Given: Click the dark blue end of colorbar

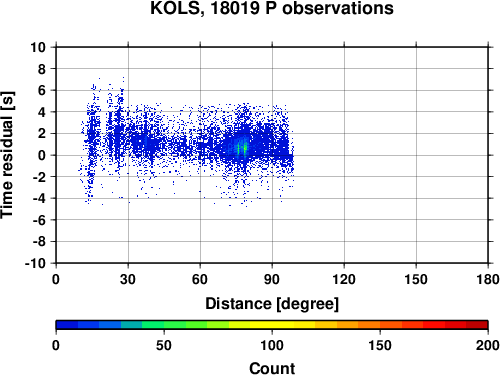Looking at the screenshot, I should click(x=67, y=325).
